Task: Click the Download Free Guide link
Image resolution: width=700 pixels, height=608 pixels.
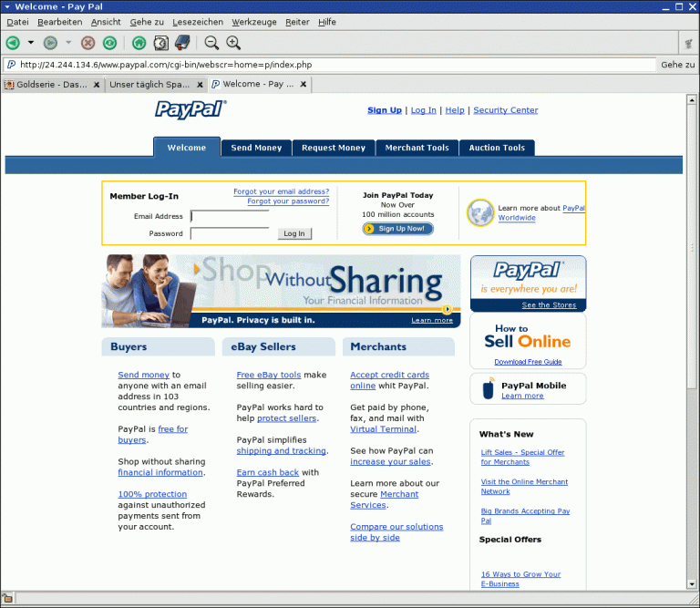Action: (528, 362)
